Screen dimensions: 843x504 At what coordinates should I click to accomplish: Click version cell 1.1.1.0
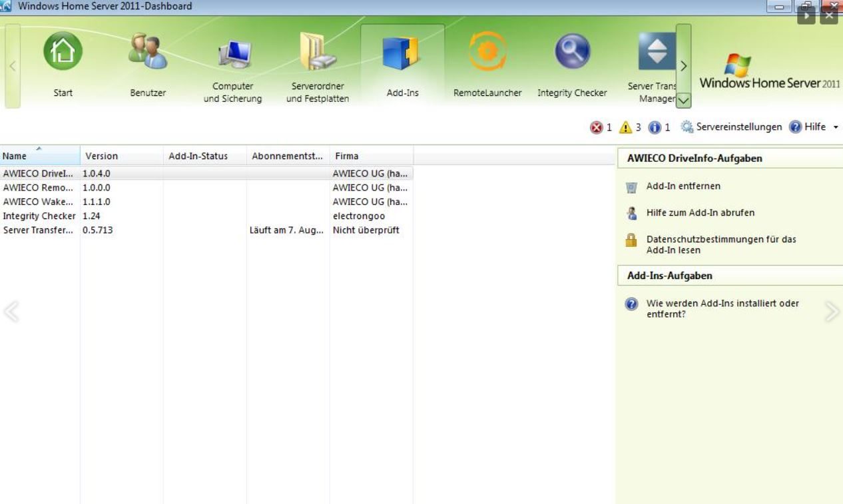[97, 202]
